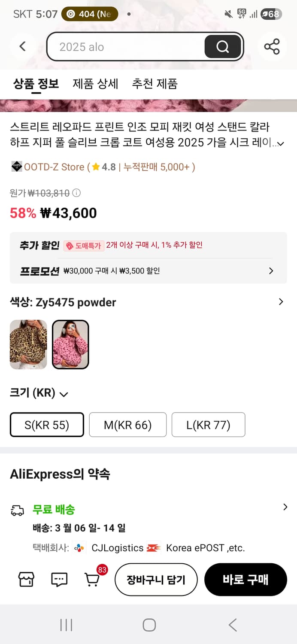Tap the search magnifier icon

tap(222, 46)
